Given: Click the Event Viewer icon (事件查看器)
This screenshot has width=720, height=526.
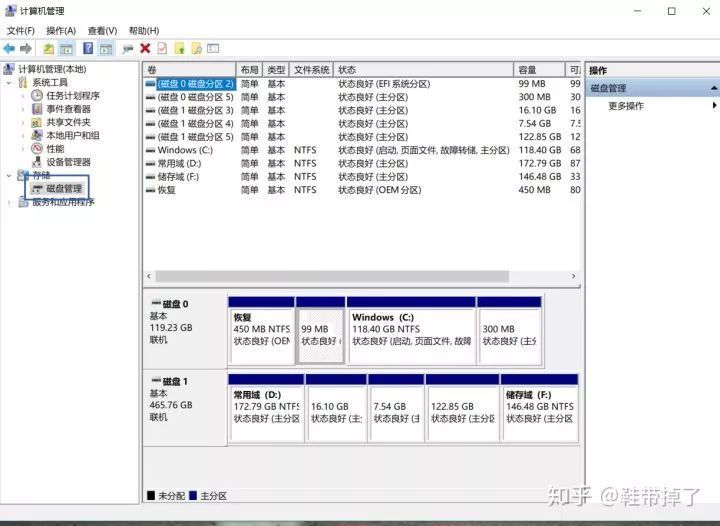Looking at the screenshot, I should (x=37, y=109).
